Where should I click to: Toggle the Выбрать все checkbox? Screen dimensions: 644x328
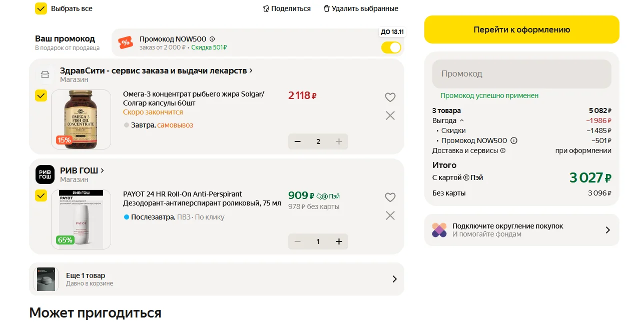41,8
